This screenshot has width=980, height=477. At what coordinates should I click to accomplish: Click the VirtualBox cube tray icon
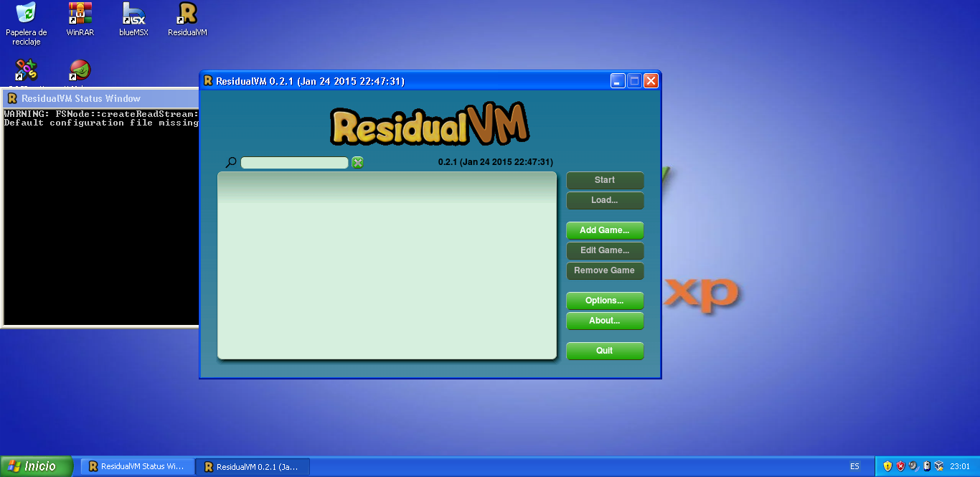[939, 466]
